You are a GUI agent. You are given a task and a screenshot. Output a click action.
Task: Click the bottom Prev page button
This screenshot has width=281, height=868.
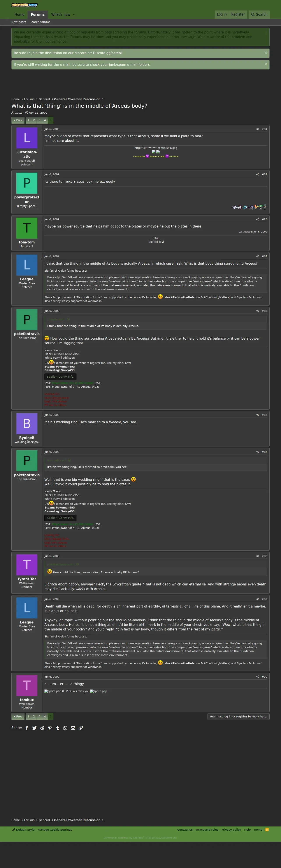(18, 716)
